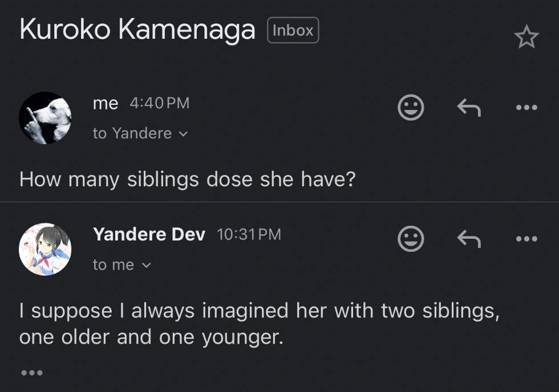Tap the 10:31 PM timestamp
This screenshot has width=559, height=392.
pos(249,235)
